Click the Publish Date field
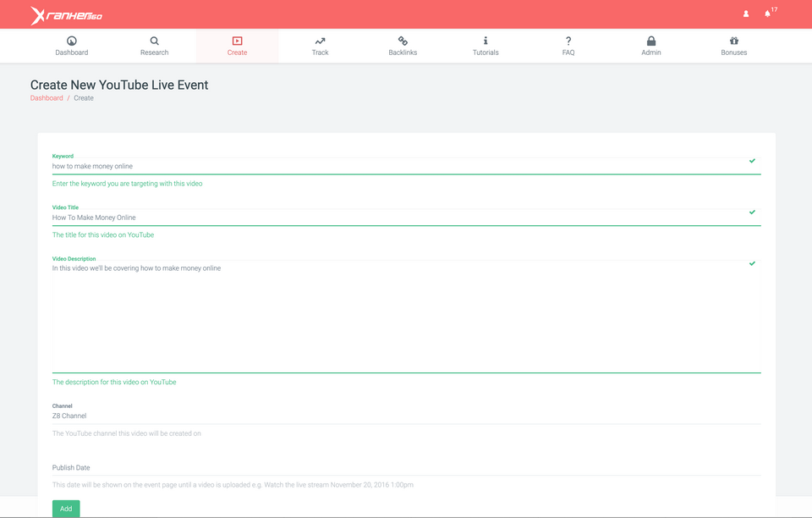 pos(406,467)
